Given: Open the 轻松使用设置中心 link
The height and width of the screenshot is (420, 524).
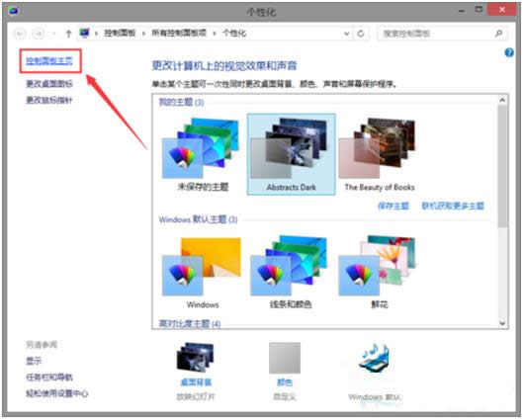Looking at the screenshot, I should (x=56, y=393).
